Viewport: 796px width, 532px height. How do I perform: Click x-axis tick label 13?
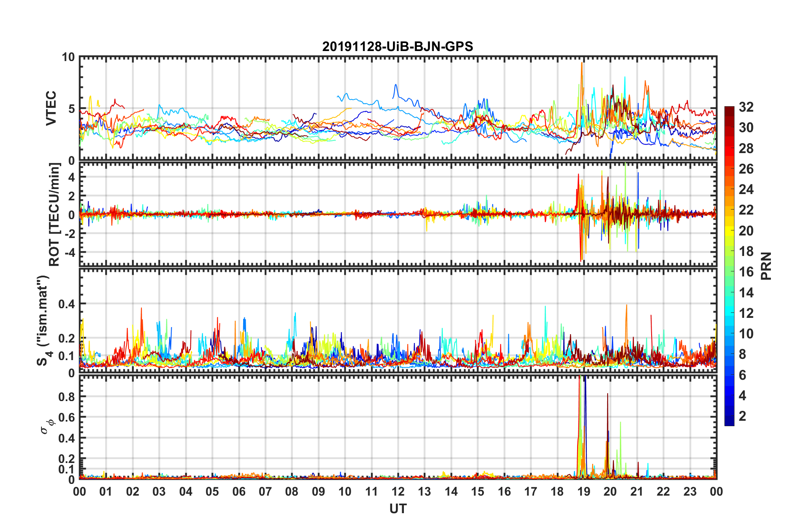coord(424,491)
